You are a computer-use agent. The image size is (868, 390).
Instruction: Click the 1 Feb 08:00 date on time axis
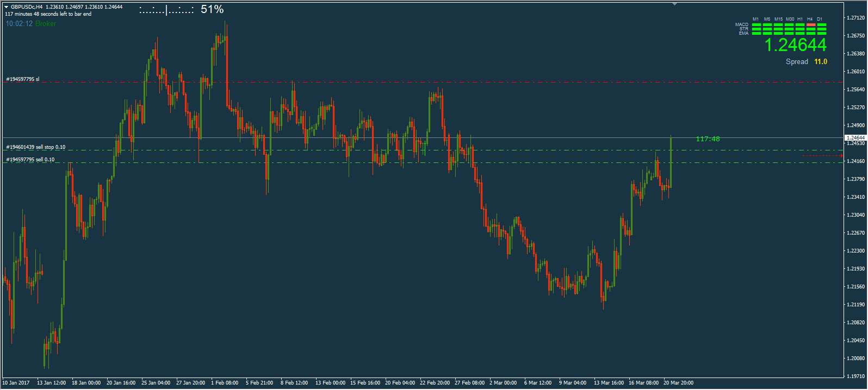225,383
